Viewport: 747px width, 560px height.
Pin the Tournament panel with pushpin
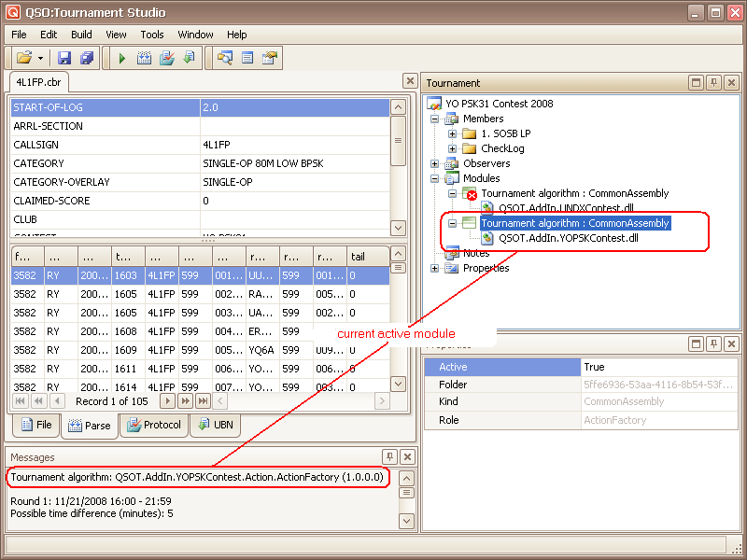(712, 83)
